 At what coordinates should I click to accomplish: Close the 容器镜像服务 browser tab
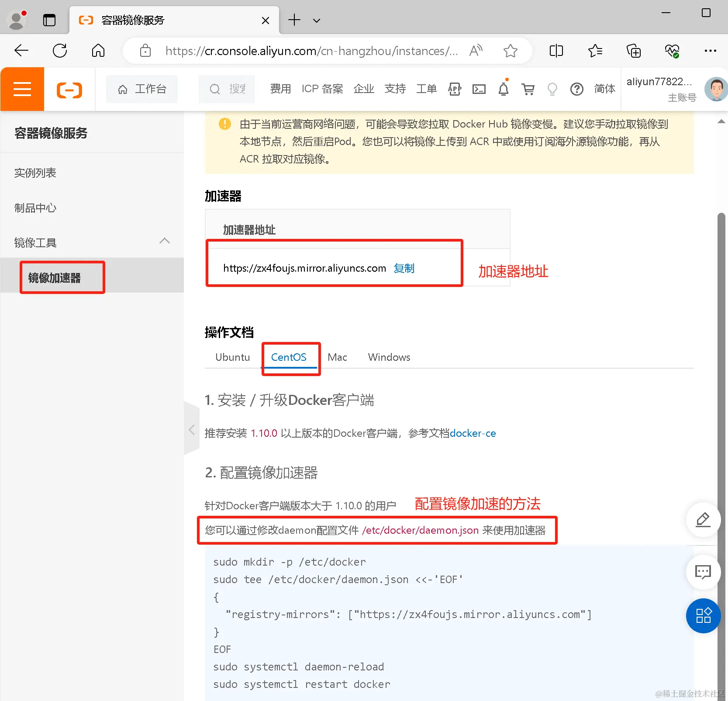pyautogui.click(x=265, y=21)
